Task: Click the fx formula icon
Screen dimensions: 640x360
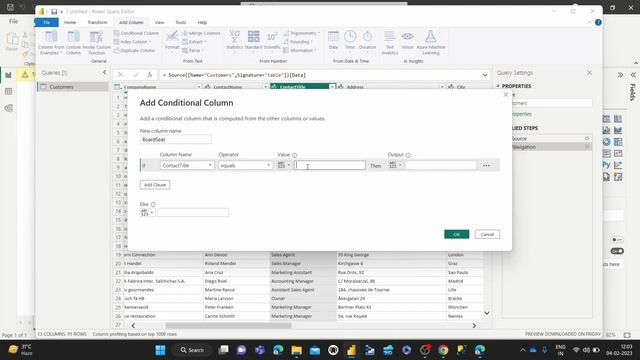Action: tap(150, 75)
